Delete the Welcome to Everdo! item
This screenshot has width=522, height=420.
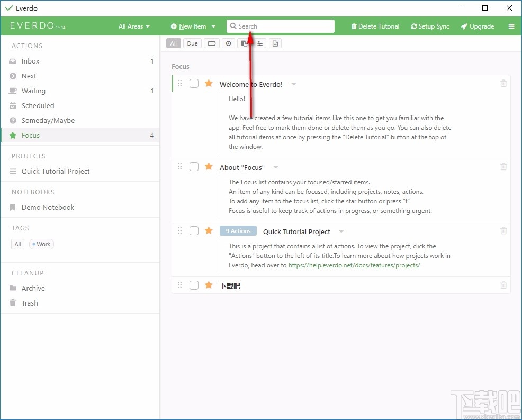[x=503, y=83]
